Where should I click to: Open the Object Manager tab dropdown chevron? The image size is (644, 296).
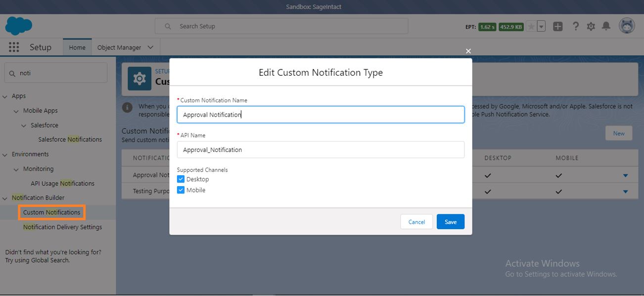coord(150,48)
